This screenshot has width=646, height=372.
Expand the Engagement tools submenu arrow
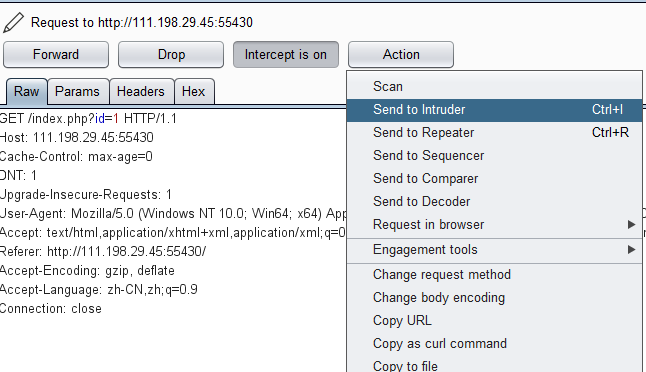[631, 250]
